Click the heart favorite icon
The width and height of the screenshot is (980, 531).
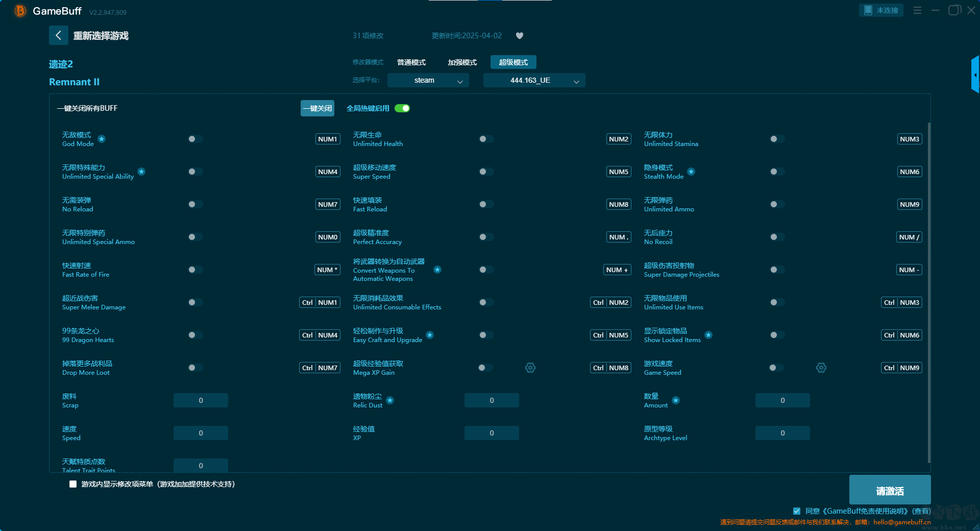click(520, 36)
